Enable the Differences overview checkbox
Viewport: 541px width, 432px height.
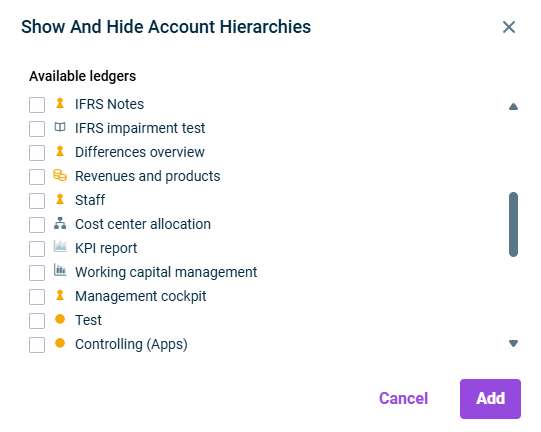pos(37,153)
